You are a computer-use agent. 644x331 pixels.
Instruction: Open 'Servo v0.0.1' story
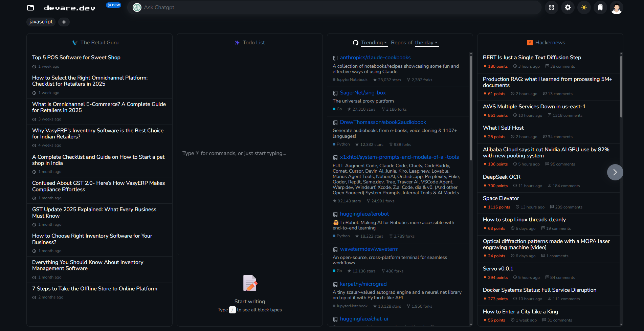(498, 269)
